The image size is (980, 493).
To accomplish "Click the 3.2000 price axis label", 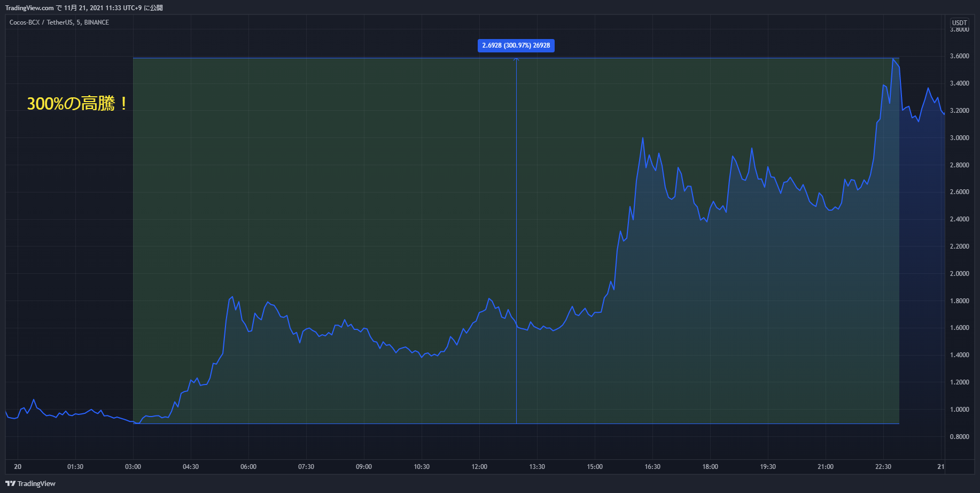I will click(959, 111).
